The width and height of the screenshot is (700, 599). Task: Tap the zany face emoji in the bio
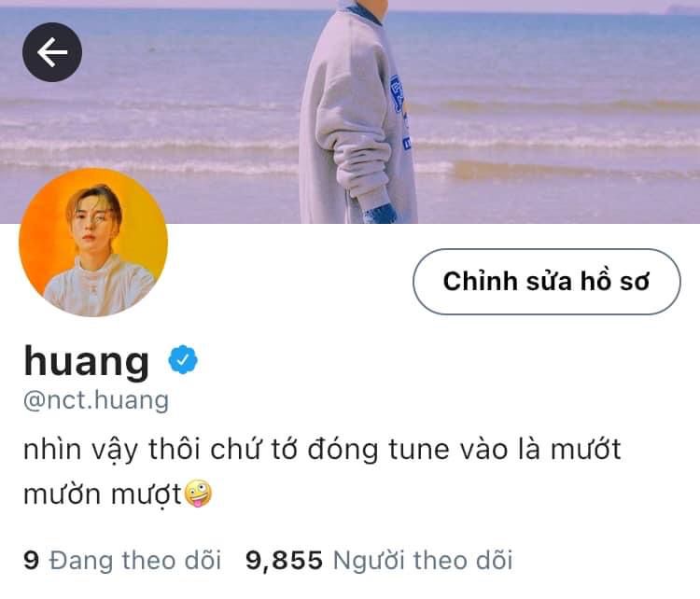(x=198, y=494)
